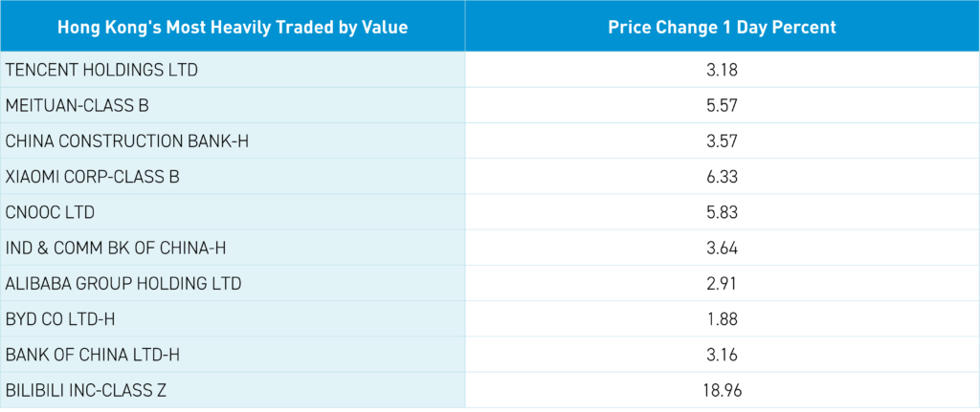Viewport: 980px width, 412px height.
Task: Select the 18.96 price change value
Action: [x=722, y=390]
